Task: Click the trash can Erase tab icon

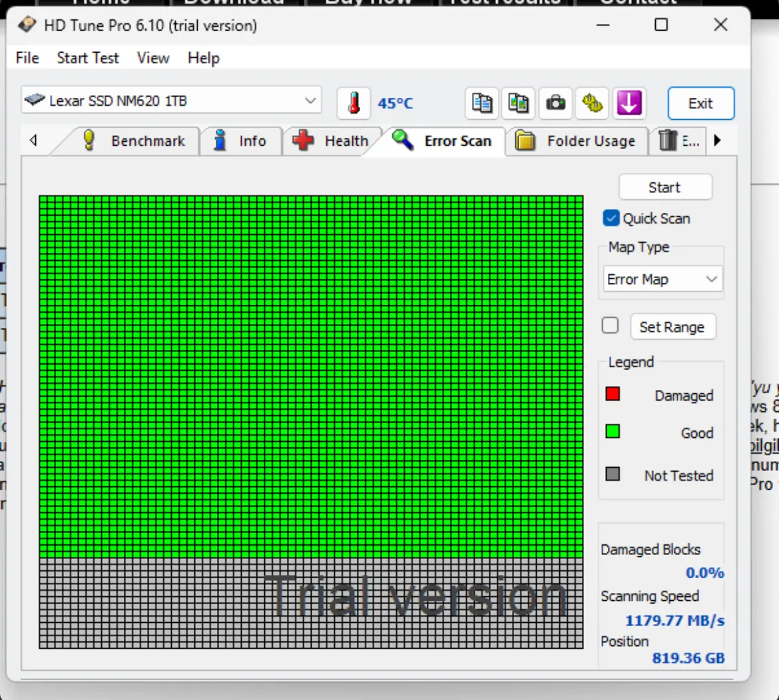Action: (x=668, y=140)
